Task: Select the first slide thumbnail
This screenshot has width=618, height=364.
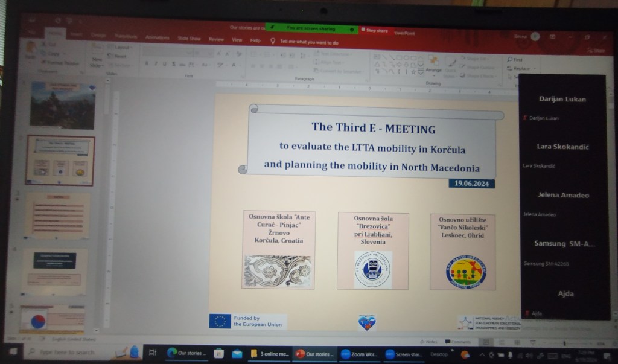Action: point(62,106)
